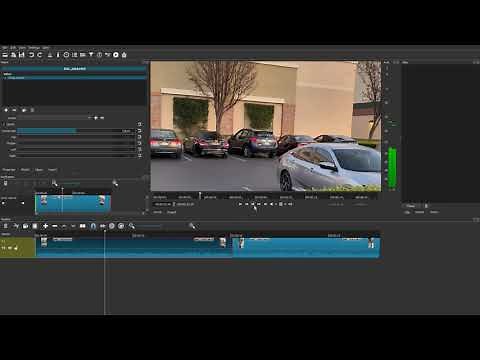Select the second, brighter clip on the timeline
Viewport: 480px width, 360px height.
(306, 247)
